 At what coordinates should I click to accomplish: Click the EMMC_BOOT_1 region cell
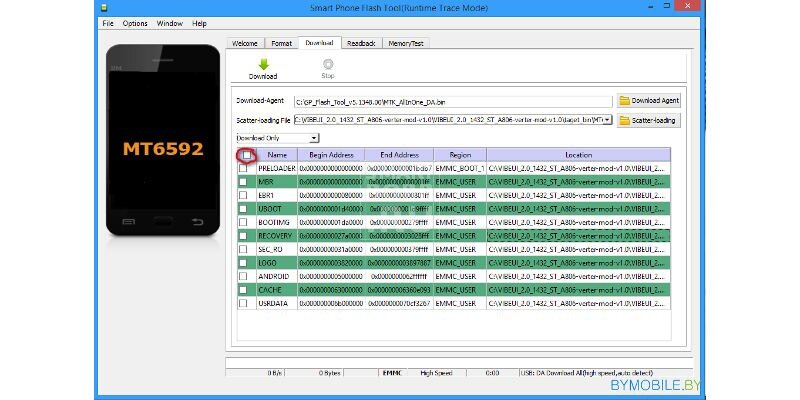coord(460,168)
